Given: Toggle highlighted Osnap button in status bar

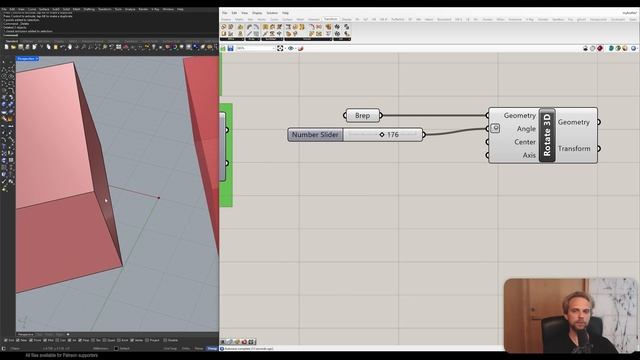Looking at the screenshot, I should pos(212,349).
